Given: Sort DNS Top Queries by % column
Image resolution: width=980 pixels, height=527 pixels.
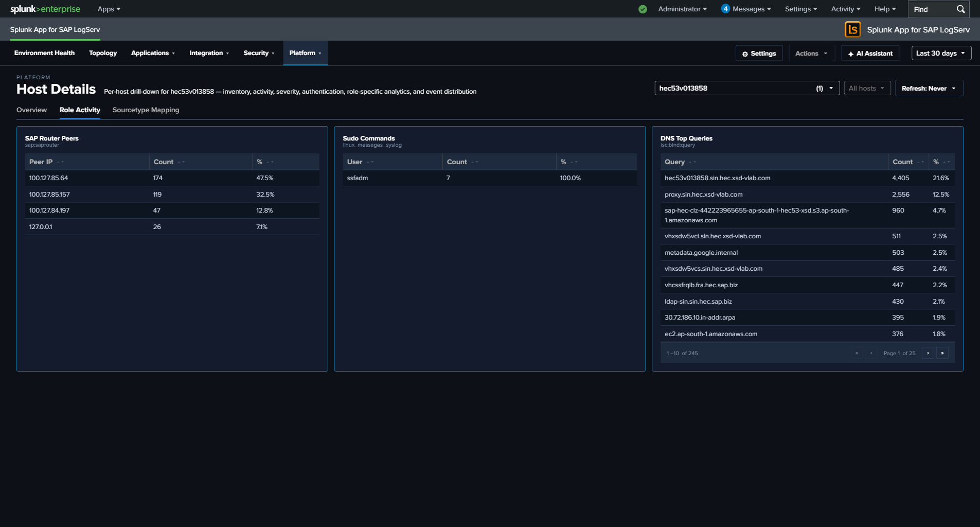Looking at the screenshot, I should tap(941, 162).
